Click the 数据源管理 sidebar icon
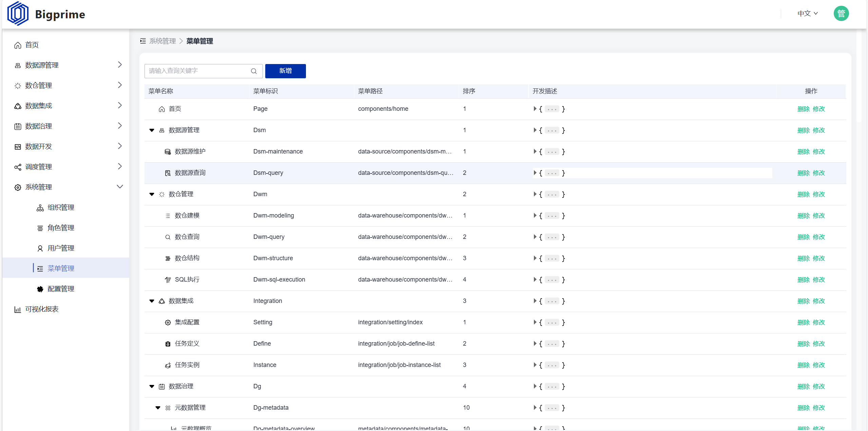Image resolution: width=868 pixels, height=431 pixels. tap(18, 65)
